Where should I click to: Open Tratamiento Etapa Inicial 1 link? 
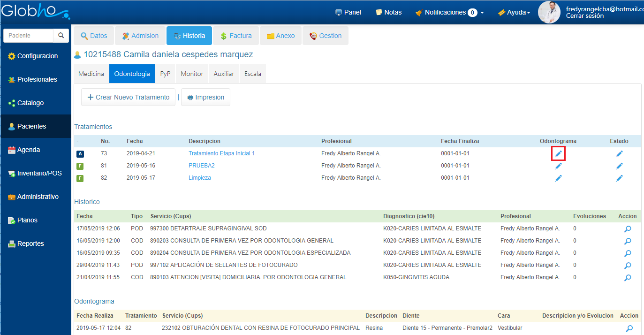tap(221, 153)
